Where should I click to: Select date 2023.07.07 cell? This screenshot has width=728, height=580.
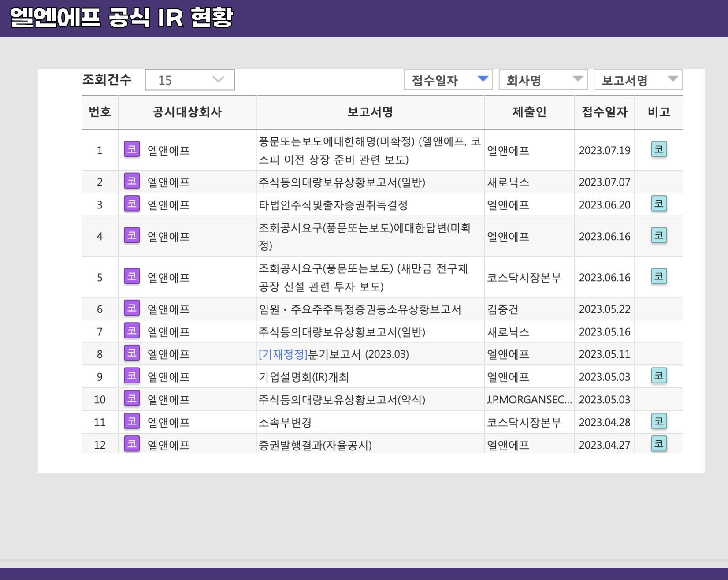[x=605, y=182]
